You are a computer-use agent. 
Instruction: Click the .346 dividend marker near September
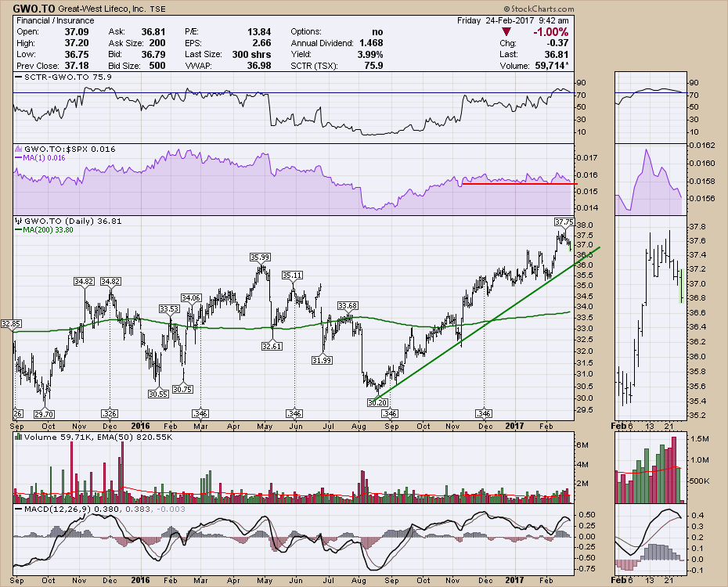click(389, 413)
